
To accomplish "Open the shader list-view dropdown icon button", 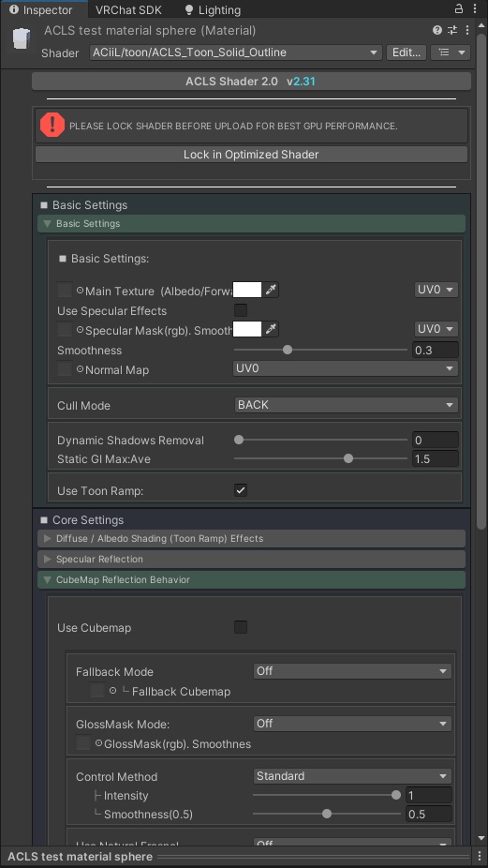I will 451,52.
